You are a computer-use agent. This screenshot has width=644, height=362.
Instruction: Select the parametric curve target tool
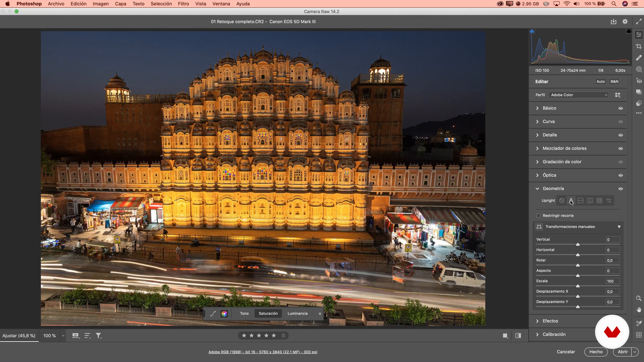[x=213, y=314]
